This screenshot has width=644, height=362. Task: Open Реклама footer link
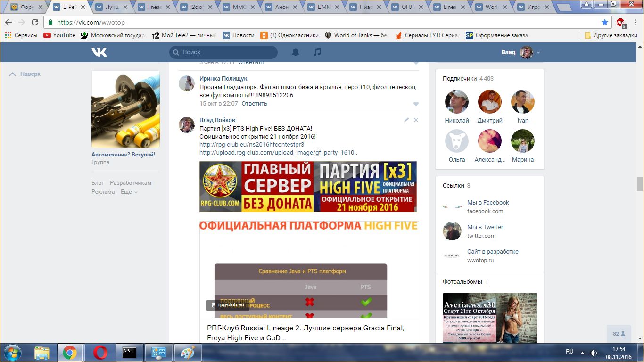[103, 192]
